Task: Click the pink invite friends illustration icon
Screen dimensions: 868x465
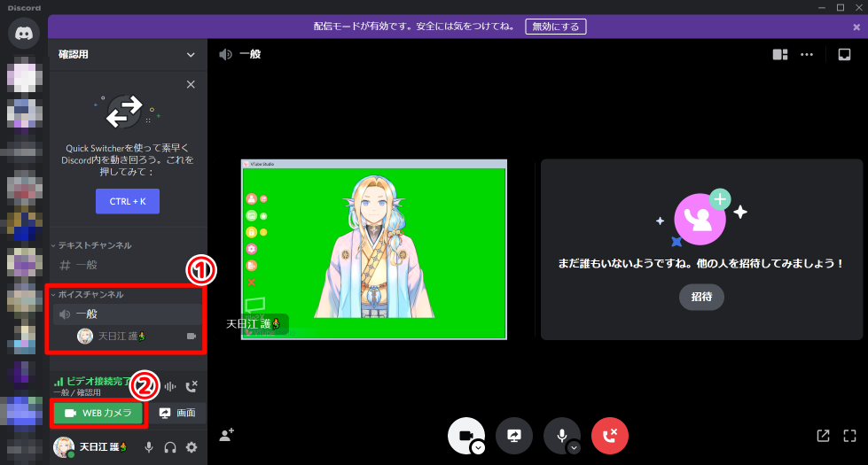Action: 701,218
